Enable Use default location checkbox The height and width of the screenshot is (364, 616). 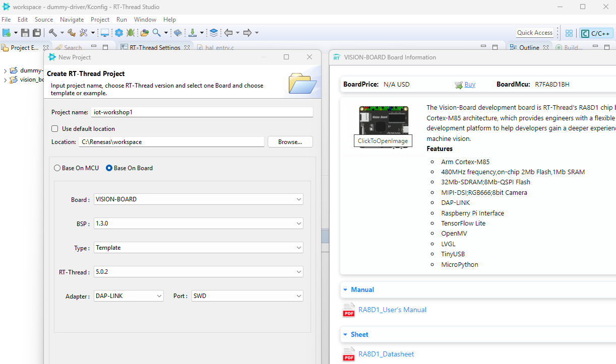coord(55,129)
